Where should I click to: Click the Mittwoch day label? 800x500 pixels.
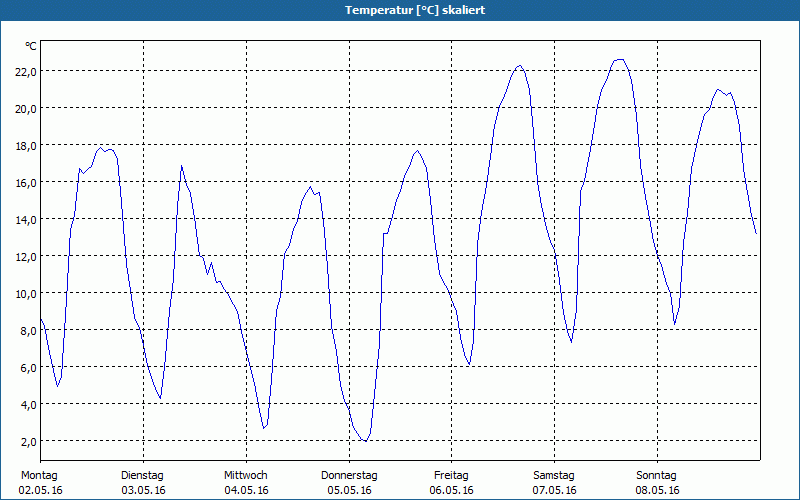[245, 476]
